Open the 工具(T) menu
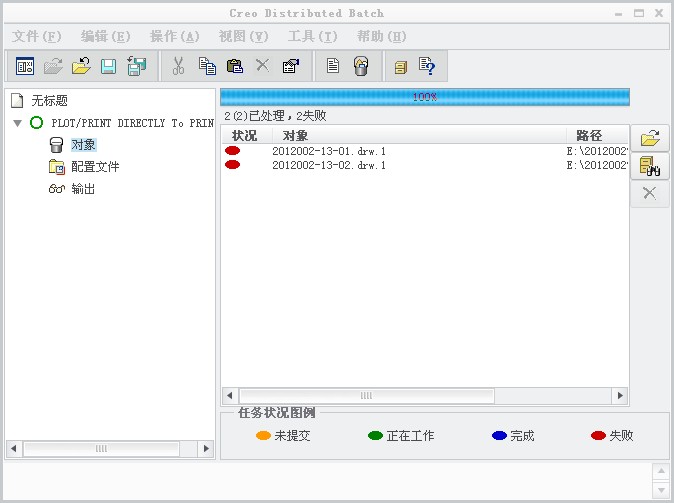This screenshot has height=503, width=674. point(312,37)
